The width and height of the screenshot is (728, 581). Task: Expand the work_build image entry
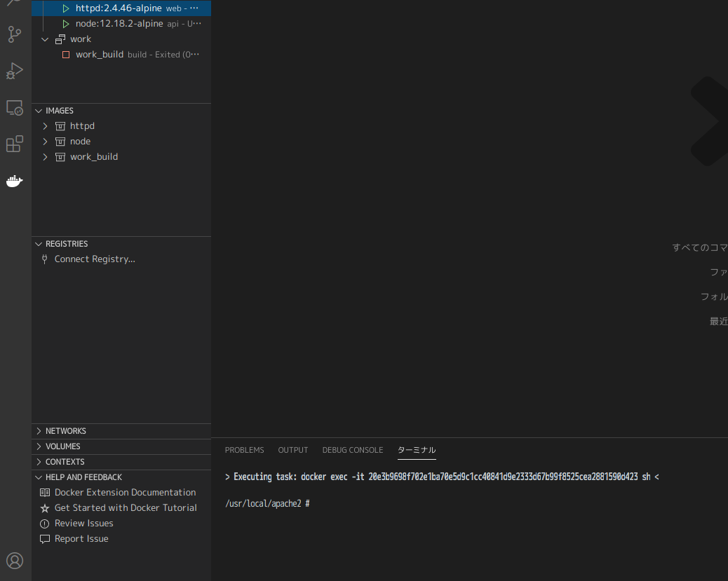click(45, 157)
